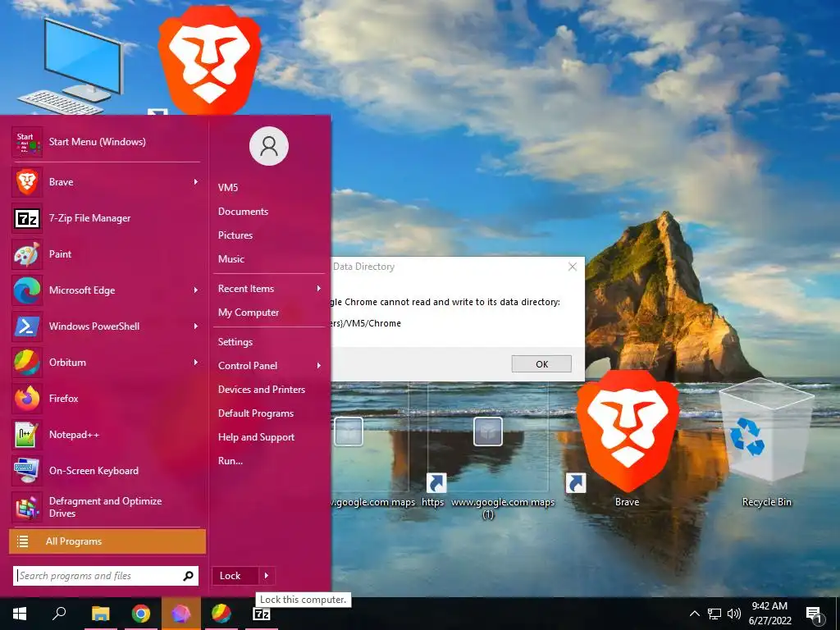Open the power options arrow beside Lock

click(267, 576)
